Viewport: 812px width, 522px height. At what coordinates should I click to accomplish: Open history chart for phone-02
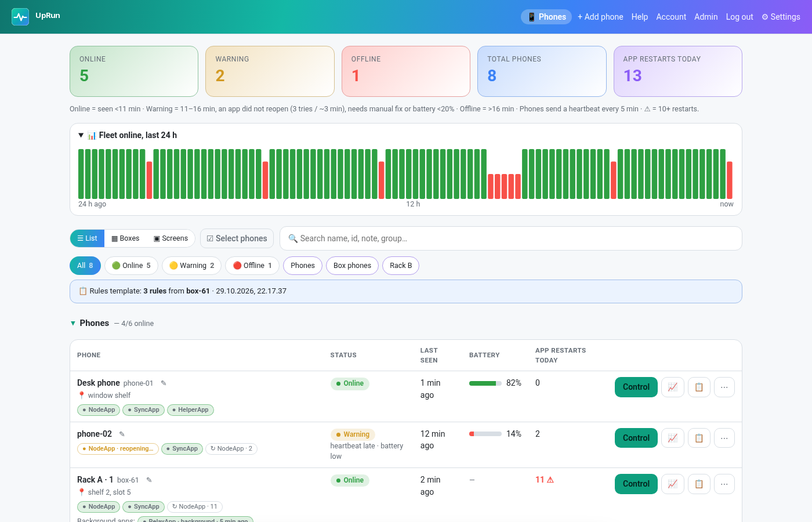coord(673,438)
